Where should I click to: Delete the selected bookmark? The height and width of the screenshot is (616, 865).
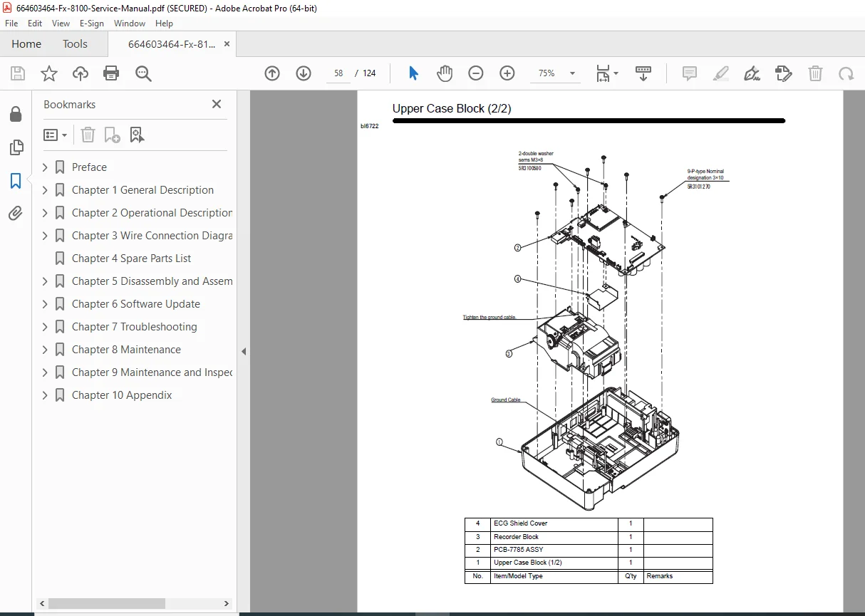88,135
